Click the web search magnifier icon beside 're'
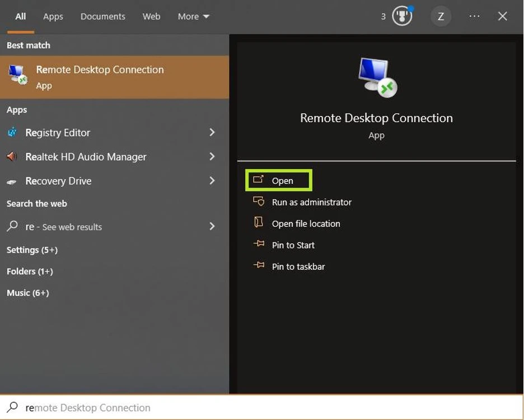 [12, 226]
